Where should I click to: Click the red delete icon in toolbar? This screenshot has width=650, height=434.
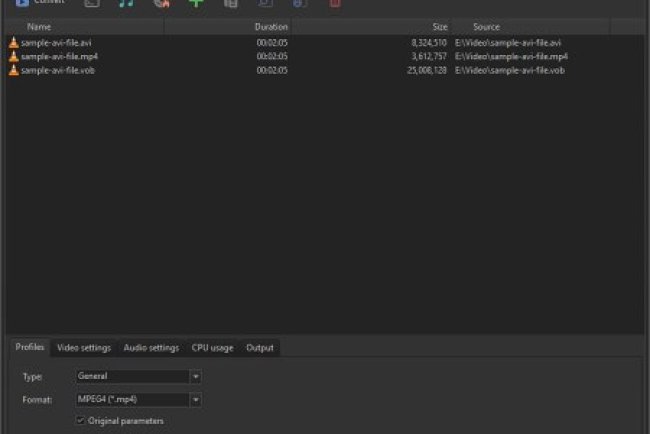[x=335, y=3]
